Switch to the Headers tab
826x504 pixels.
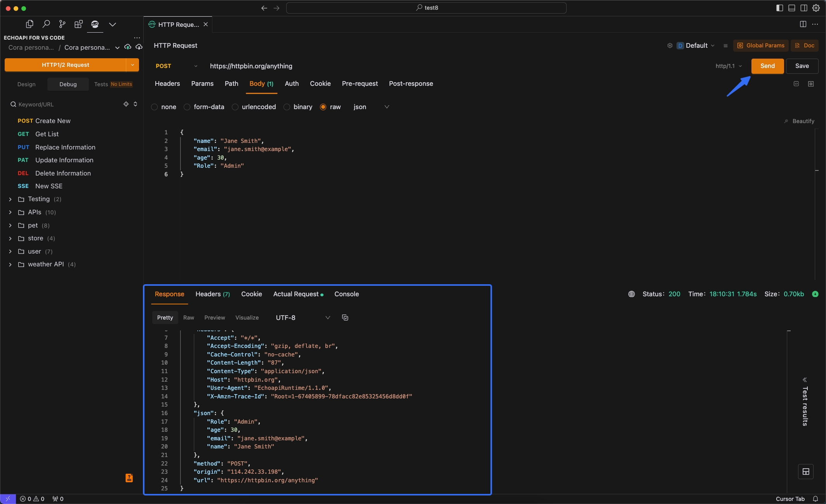(x=167, y=83)
